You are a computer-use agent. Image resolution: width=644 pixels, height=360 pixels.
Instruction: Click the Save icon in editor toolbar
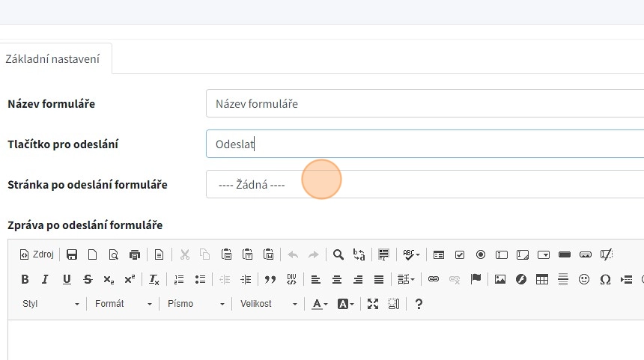(x=72, y=254)
